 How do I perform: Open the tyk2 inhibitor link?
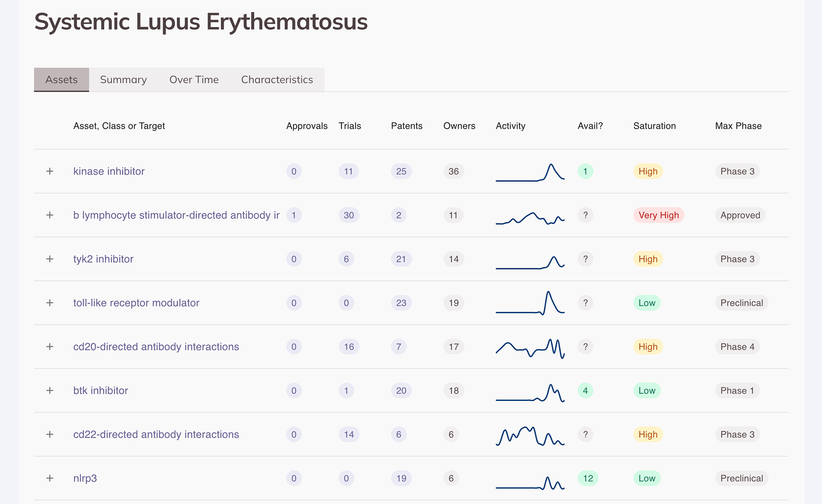[x=103, y=259]
